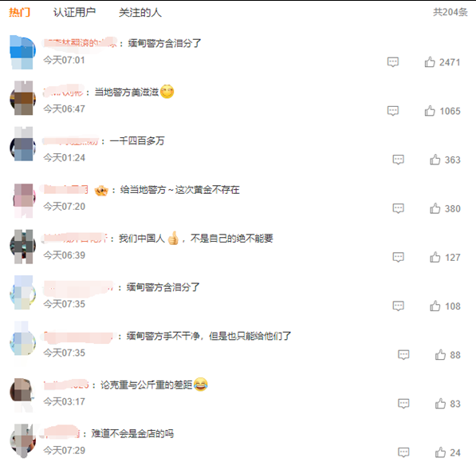Viewport: 476px width, 462px height.
Task: Reply to the 07:01 comment
Action: click(393, 62)
